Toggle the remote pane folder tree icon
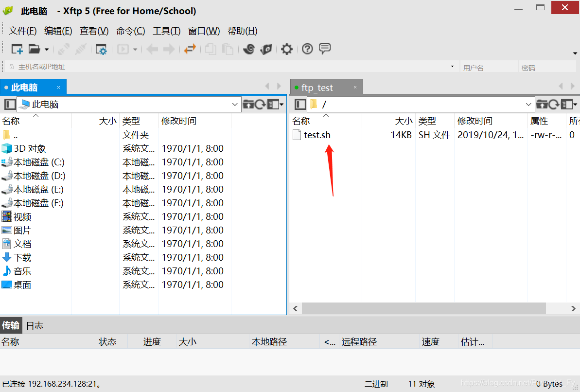 tap(300, 105)
